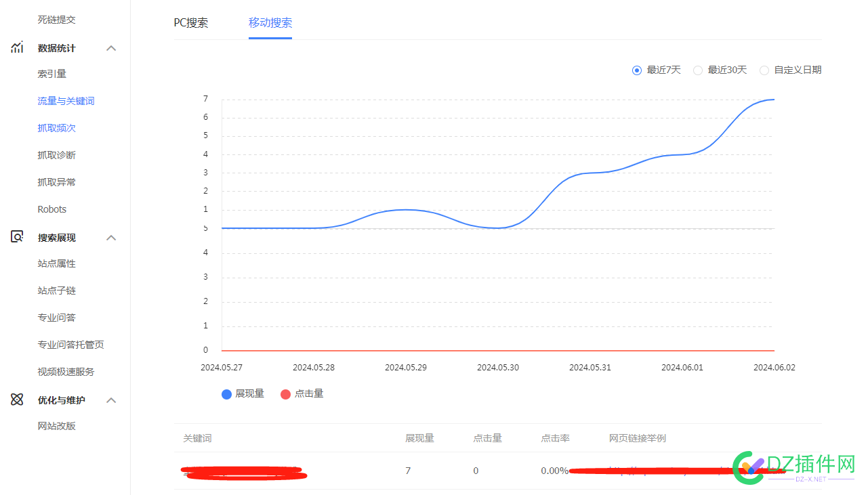This screenshot has height=495, width=868.
Task: Open the 索引量 page
Action: tap(52, 74)
